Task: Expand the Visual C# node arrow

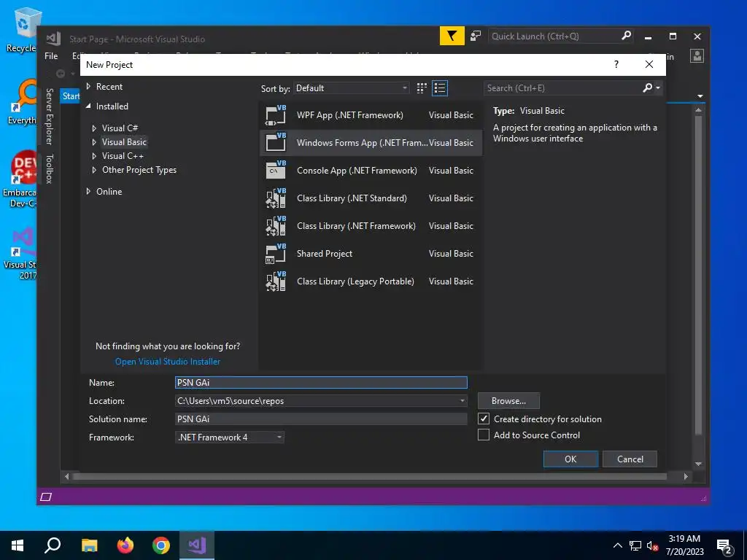Action: 94,128
